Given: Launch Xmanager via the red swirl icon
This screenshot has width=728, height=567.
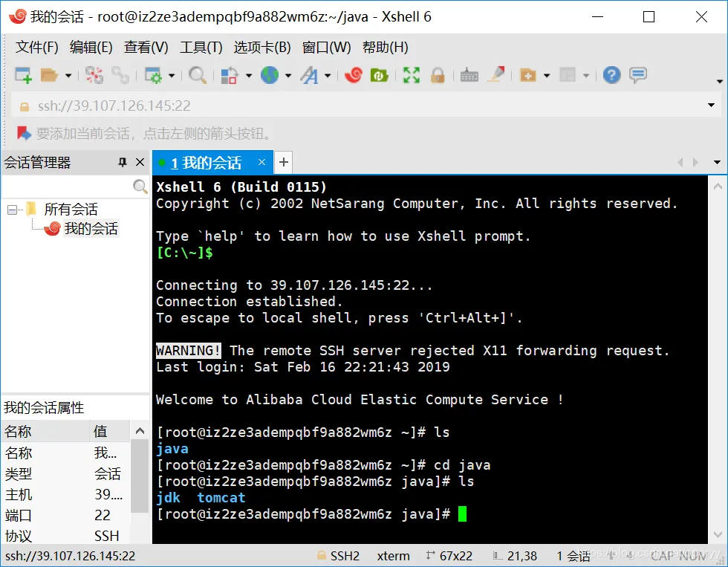Looking at the screenshot, I should (354, 75).
